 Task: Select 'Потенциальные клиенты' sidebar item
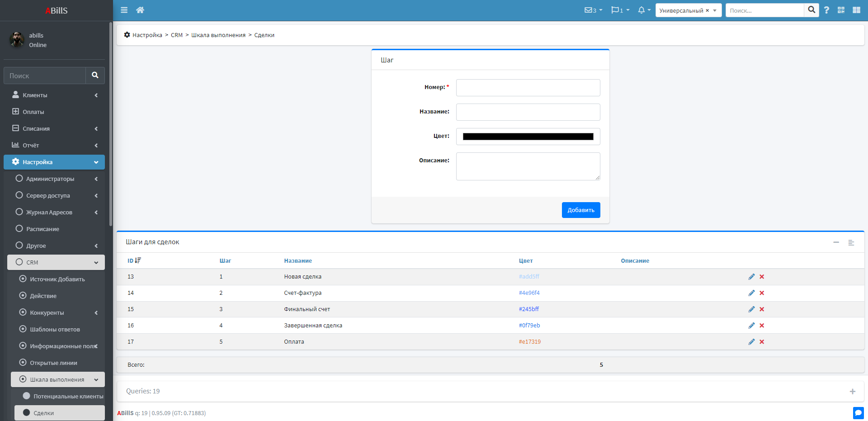tap(68, 396)
